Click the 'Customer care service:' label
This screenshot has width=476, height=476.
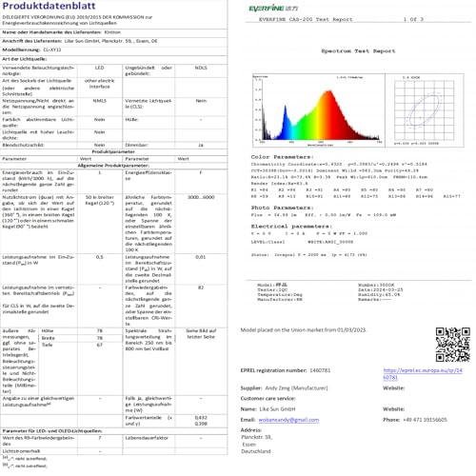click(x=268, y=398)
